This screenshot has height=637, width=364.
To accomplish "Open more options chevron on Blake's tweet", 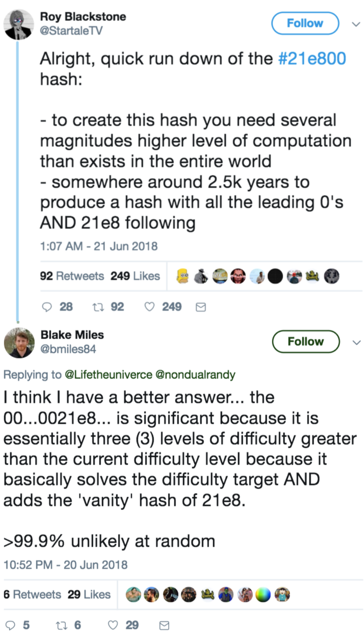I will 357,342.
